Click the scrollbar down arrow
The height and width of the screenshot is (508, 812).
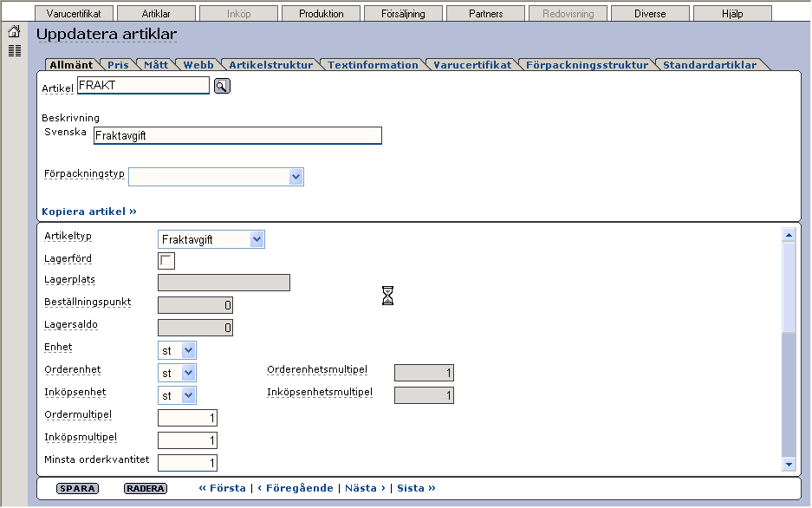[789, 465]
